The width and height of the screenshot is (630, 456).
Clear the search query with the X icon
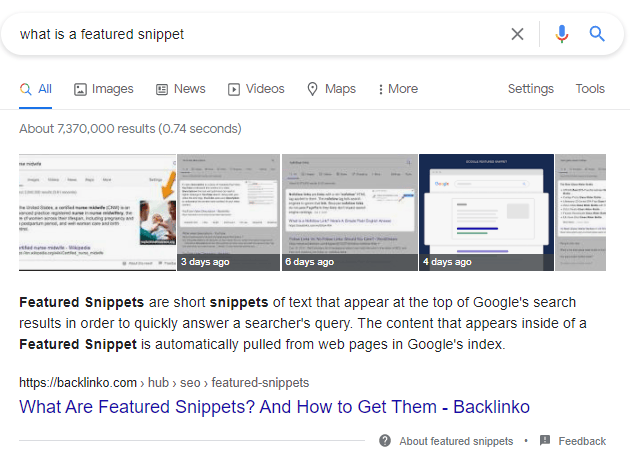[518, 34]
